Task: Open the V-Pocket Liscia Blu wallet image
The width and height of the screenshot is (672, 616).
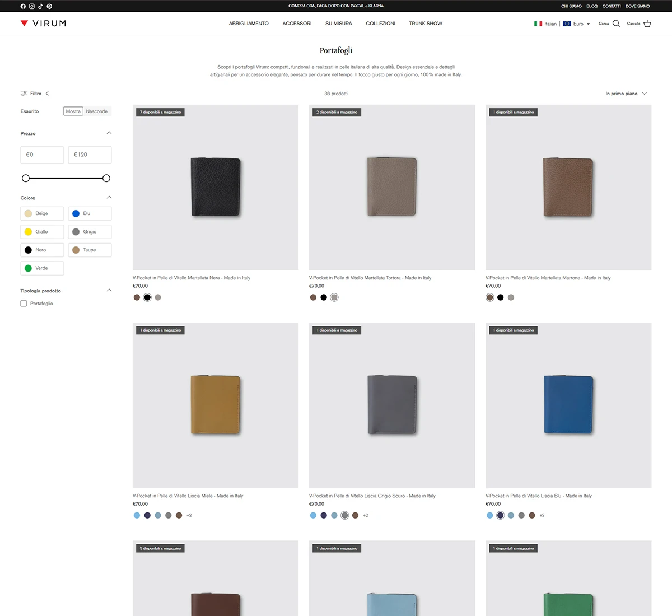Action: click(568, 405)
